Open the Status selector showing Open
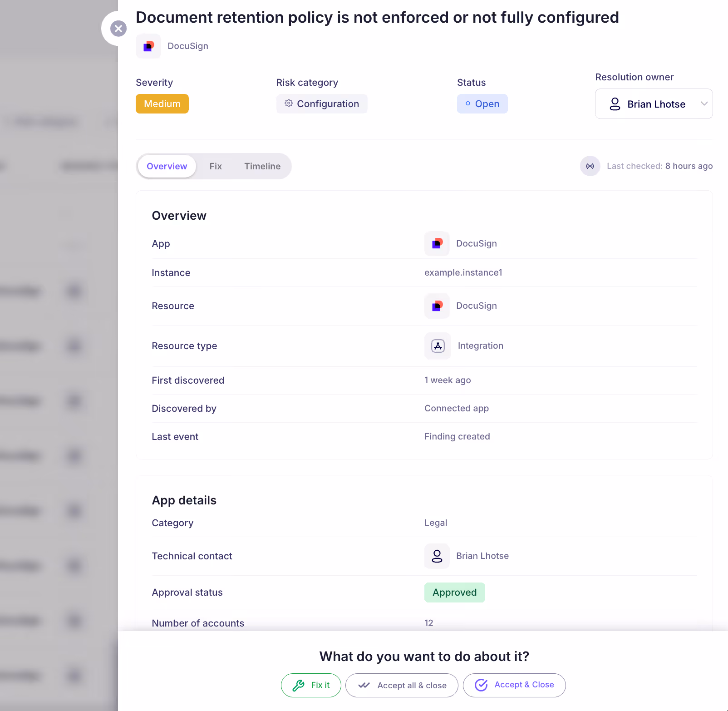Image resolution: width=728 pixels, height=711 pixels. click(x=482, y=104)
